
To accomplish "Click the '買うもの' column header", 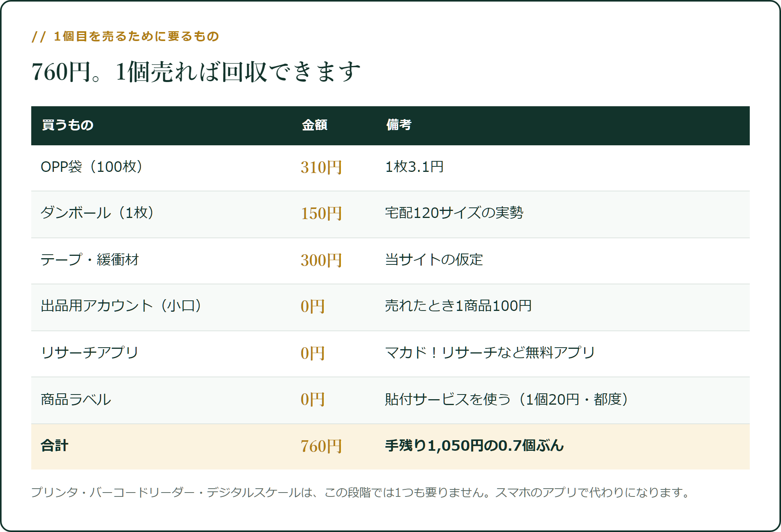I will click(x=68, y=125).
